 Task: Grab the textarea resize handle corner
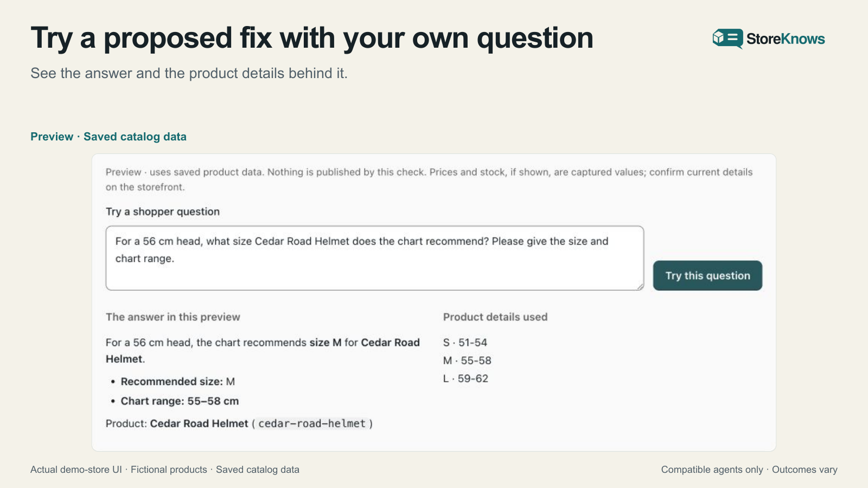pyautogui.click(x=640, y=286)
